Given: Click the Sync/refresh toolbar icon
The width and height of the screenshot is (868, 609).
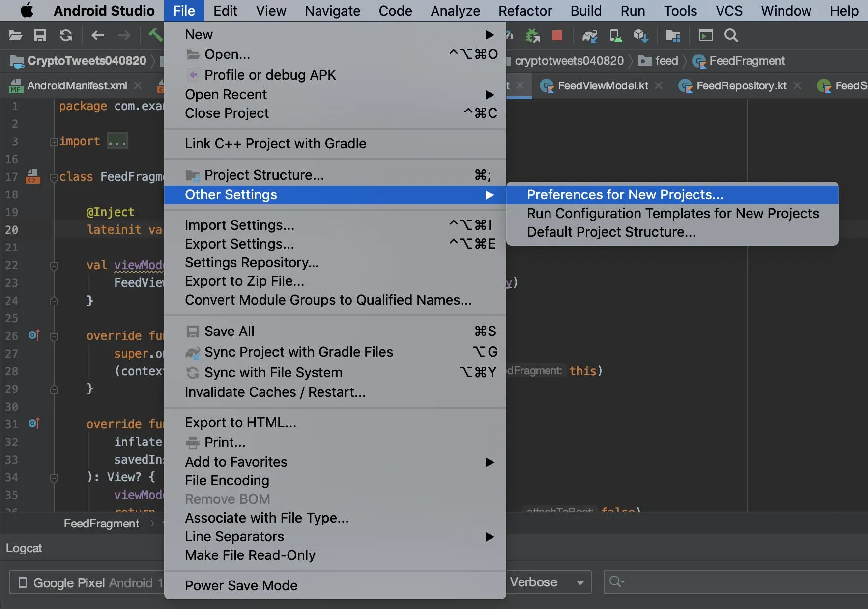Looking at the screenshot, I should coord(66,35).
